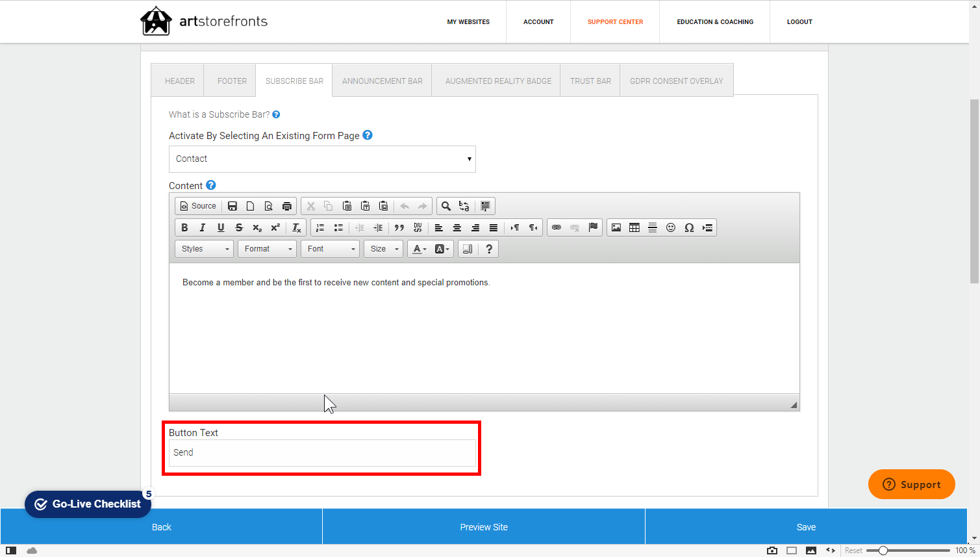Click the Save button
Image resolution: width=980 pixels, height=557 pixels.
(x=806, y=527)
